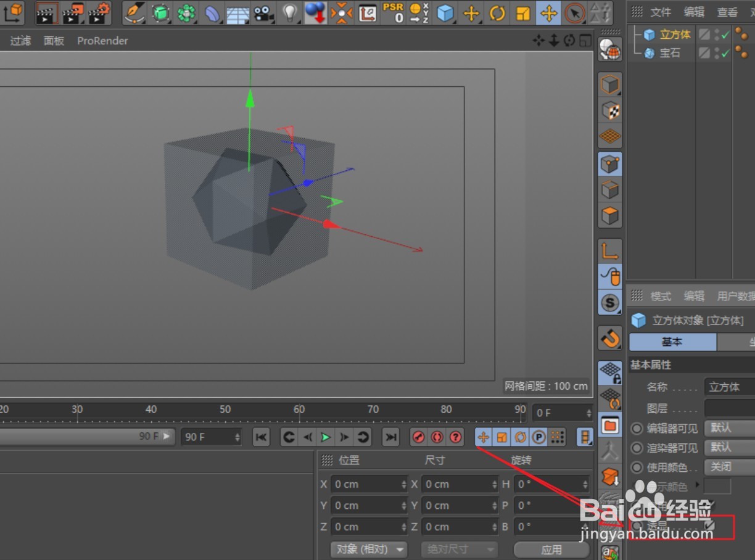Screen dimensions: 755x560
Task: Switch to Texture mode checker cube
Action: [610, 110]
